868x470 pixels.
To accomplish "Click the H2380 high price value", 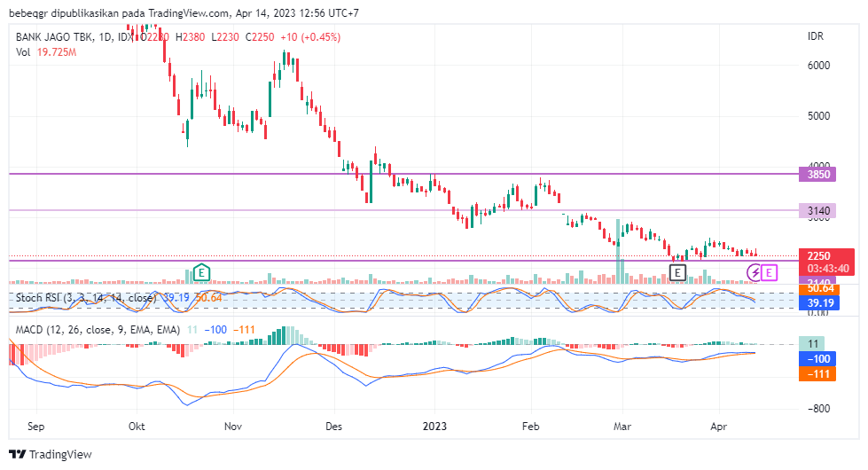I will click(191, 37).
